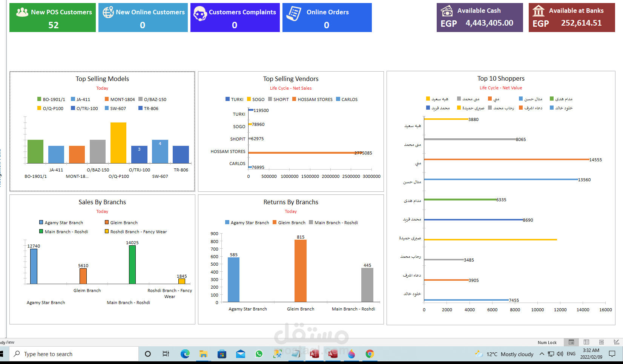Open the weather widget showing Mostly cloudy
623x364 pixels.
[504, 354]
